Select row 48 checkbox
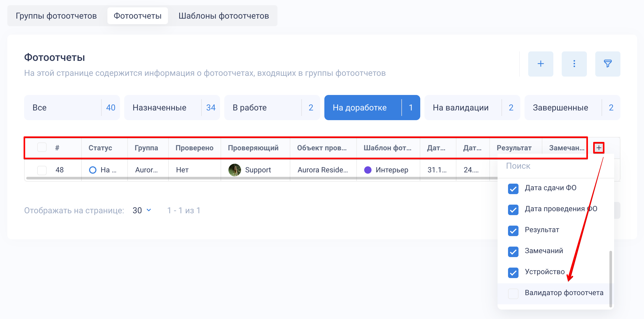Viewport: 644px width, 319px height. [x=42, y=170]
